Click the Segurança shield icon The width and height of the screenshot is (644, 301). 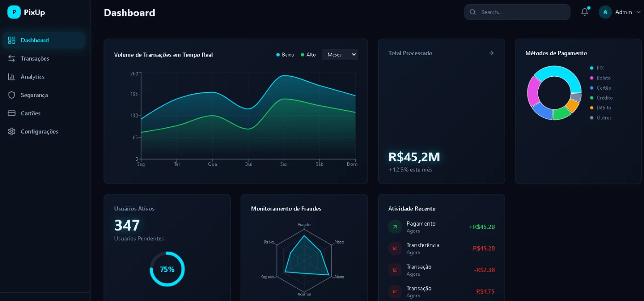point(12,95)
